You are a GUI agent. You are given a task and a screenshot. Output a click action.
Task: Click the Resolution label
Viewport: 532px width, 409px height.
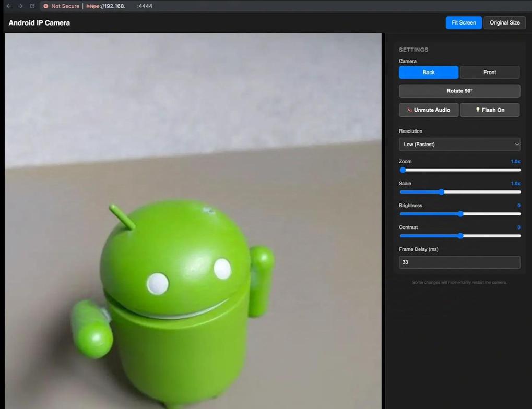pos(410,131)
